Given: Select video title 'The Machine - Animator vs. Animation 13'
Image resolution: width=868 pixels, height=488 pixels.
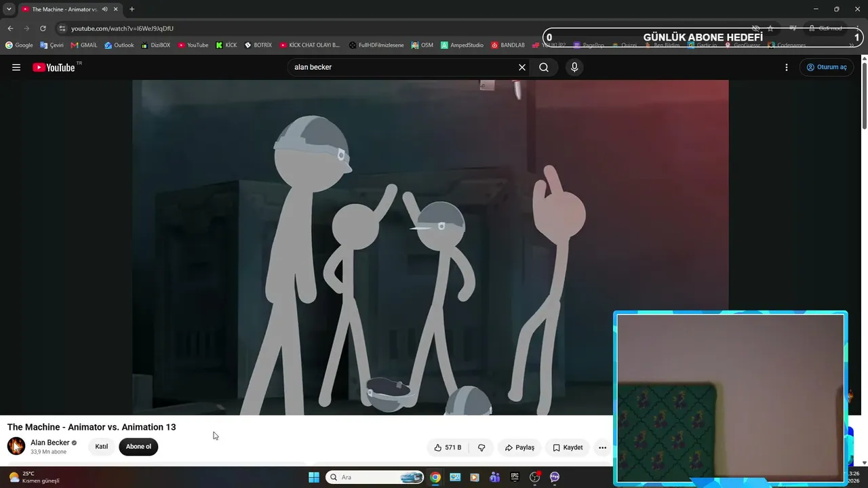Looking at the screenshot, I should 92,427.
